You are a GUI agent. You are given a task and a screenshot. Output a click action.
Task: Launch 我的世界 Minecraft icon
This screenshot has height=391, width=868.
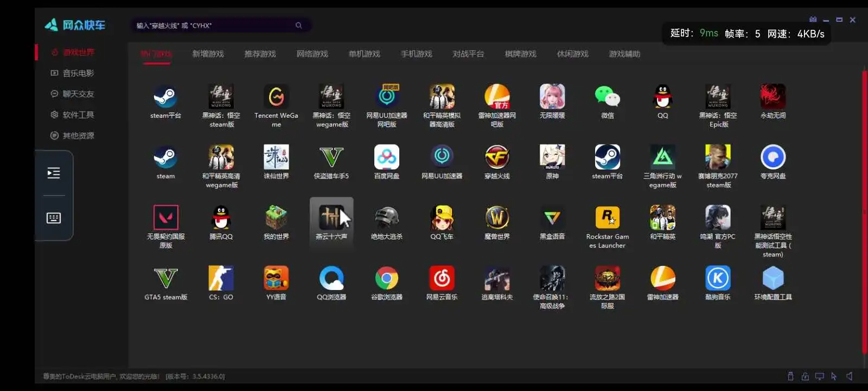pos(276,218)
